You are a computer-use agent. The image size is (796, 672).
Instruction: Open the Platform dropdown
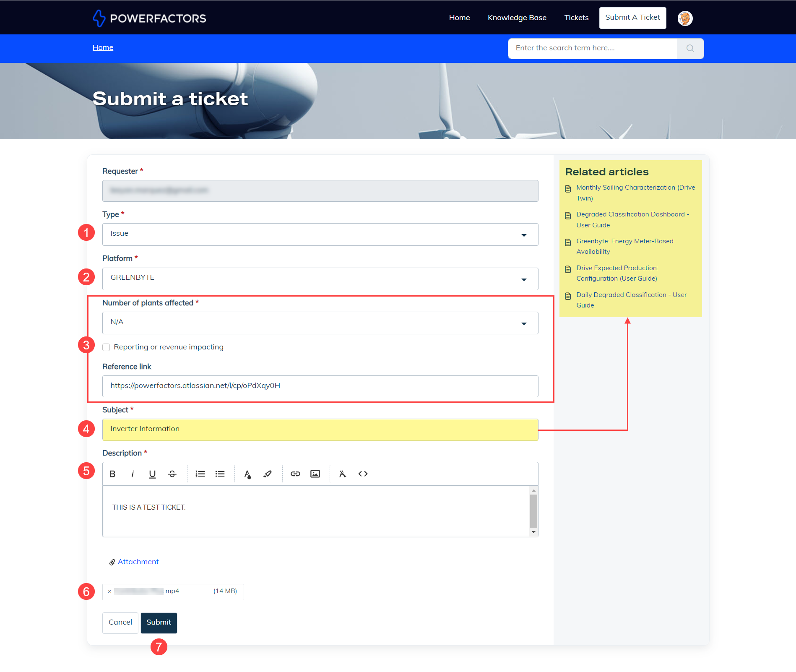point(320,279)
